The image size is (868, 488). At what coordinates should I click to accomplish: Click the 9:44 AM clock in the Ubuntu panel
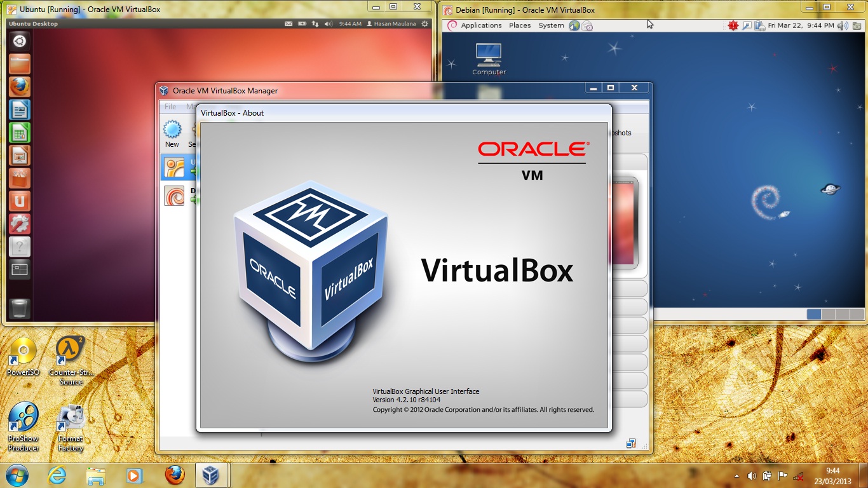coord(350,24)
